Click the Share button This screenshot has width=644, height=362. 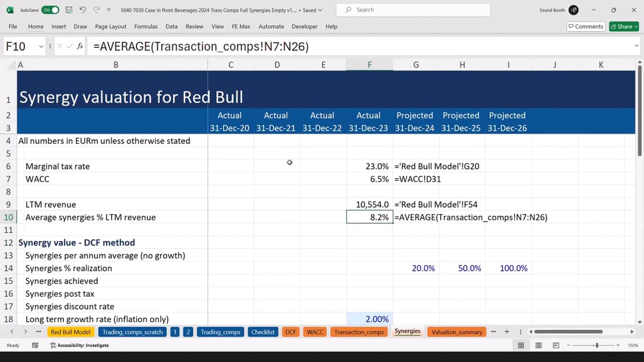[624, 26]
